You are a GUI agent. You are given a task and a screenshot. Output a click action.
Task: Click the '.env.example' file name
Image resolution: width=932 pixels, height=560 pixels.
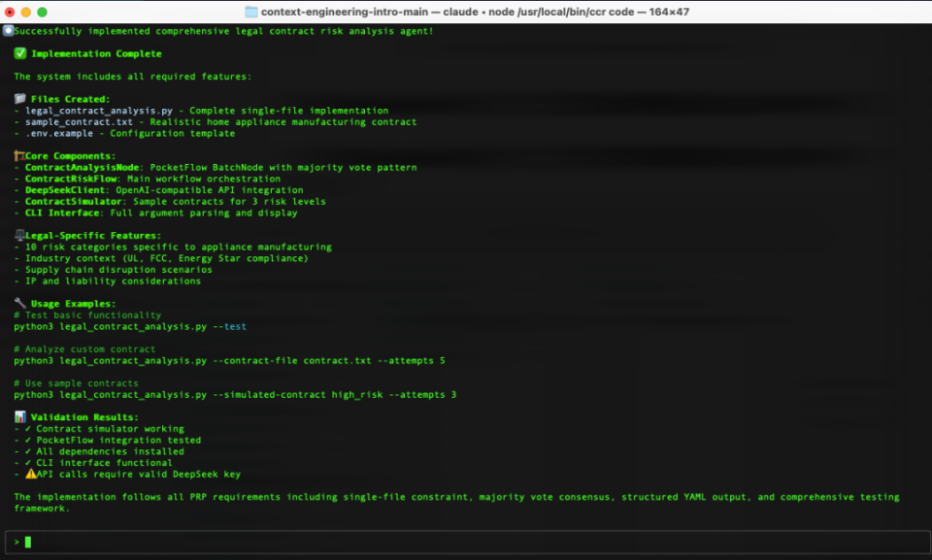point(59,133)
